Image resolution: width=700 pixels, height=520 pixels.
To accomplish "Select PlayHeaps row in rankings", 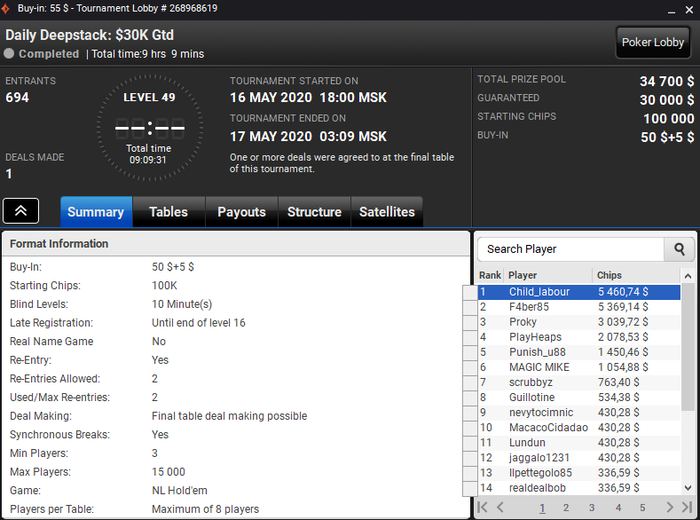I will tap(579, 337).
